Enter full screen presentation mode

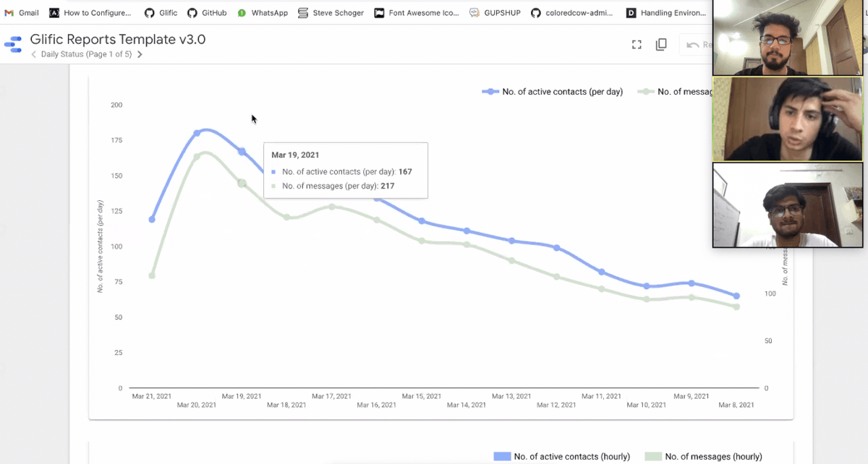637,45
